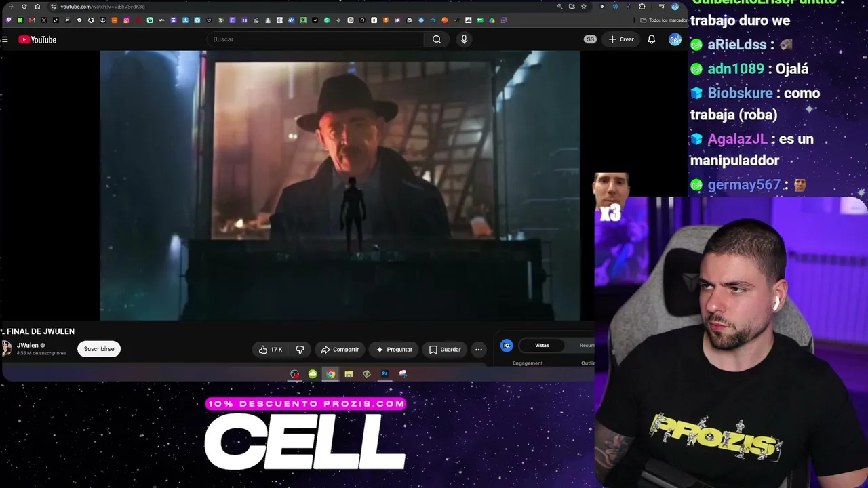Open more actions three-dot menu for video
Screen dimensions: 868x488
pos(479,350)
